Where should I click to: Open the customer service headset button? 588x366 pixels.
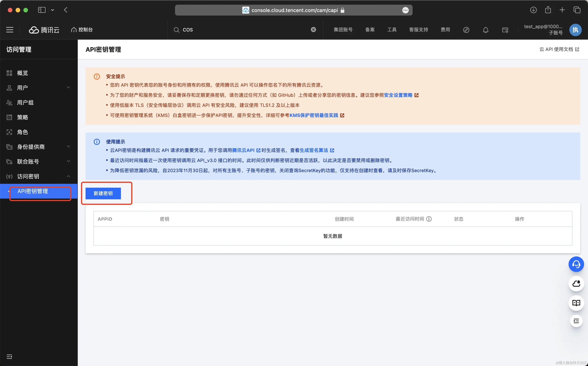[x=576, y=264]
